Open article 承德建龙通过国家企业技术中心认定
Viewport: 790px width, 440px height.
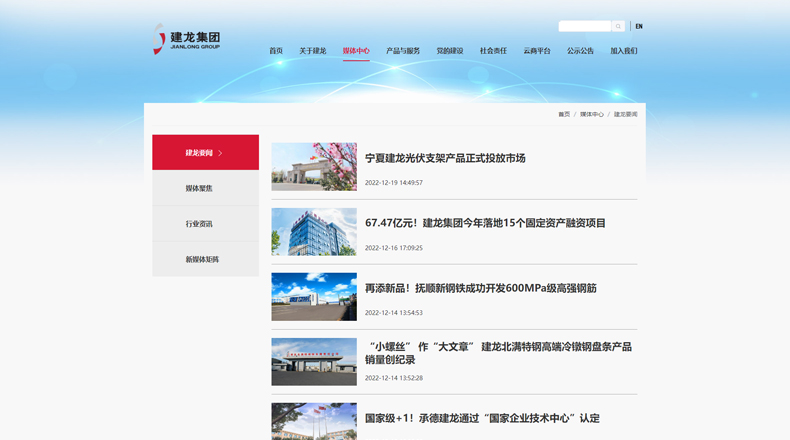pos(482,418)
